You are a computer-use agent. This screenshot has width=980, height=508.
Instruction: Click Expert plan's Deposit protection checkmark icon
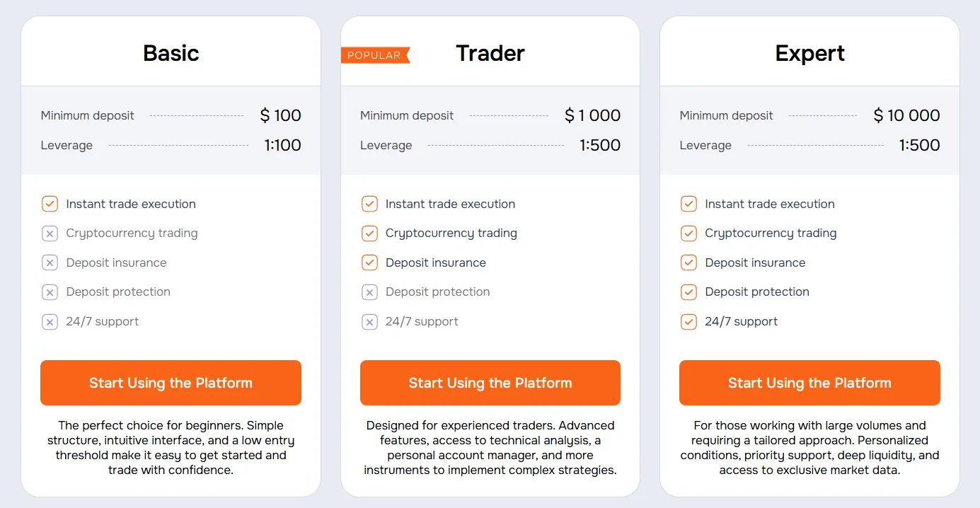[x=688, y=292]
